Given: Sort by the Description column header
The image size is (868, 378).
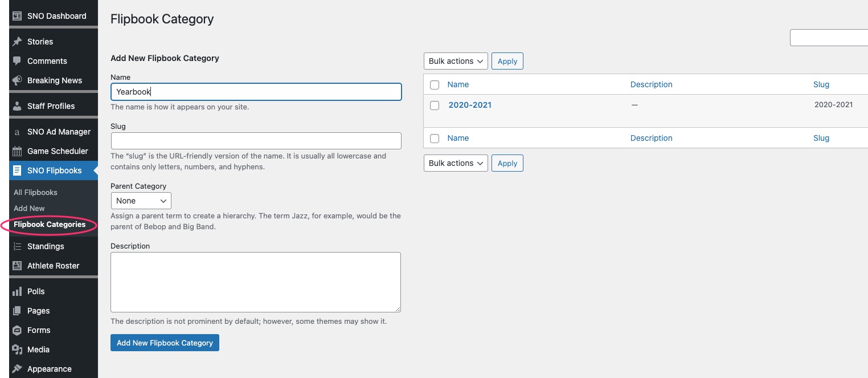Looking at the screenshot, I should [x=651, y=84].
